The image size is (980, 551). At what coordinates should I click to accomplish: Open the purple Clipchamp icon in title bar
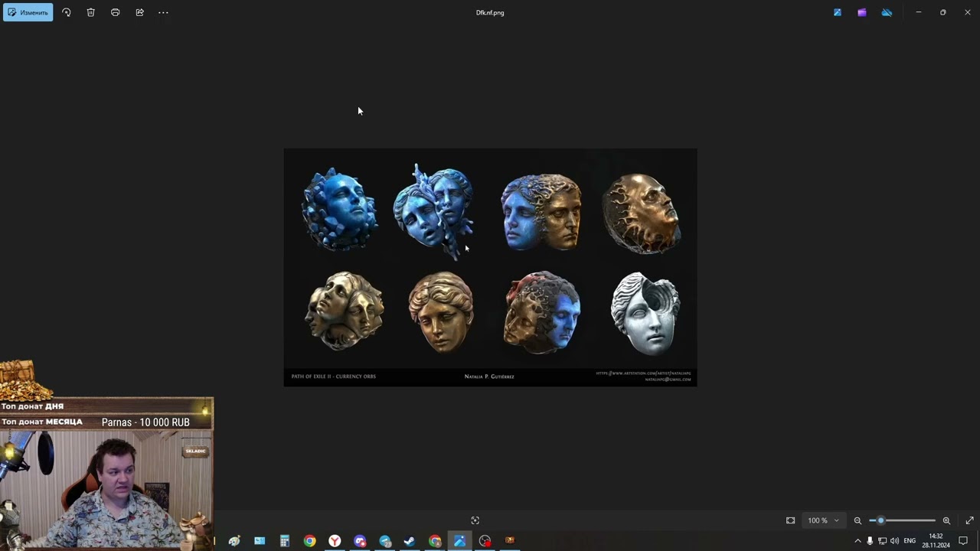(x=862, y=12)
